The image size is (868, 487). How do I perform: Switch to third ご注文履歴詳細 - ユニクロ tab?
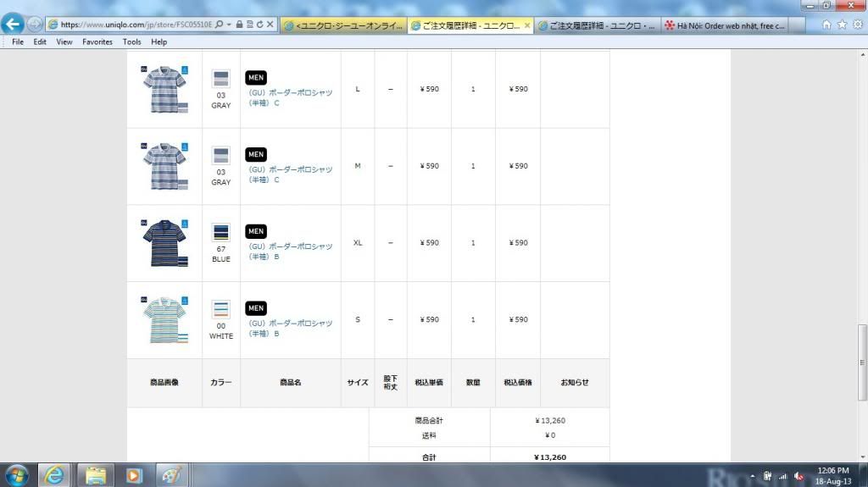coord(598,25)
